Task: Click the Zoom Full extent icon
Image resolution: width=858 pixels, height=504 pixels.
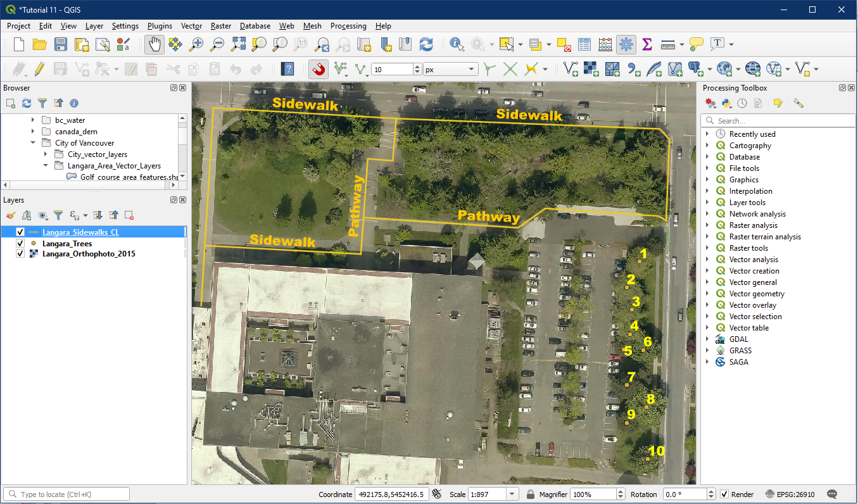Action: click(238, 44)
